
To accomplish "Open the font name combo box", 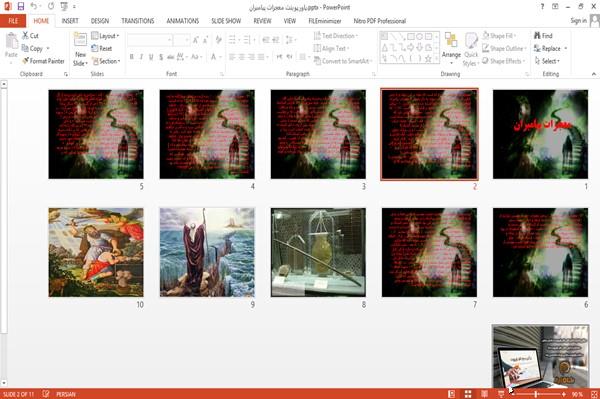I will click(150, 40).
